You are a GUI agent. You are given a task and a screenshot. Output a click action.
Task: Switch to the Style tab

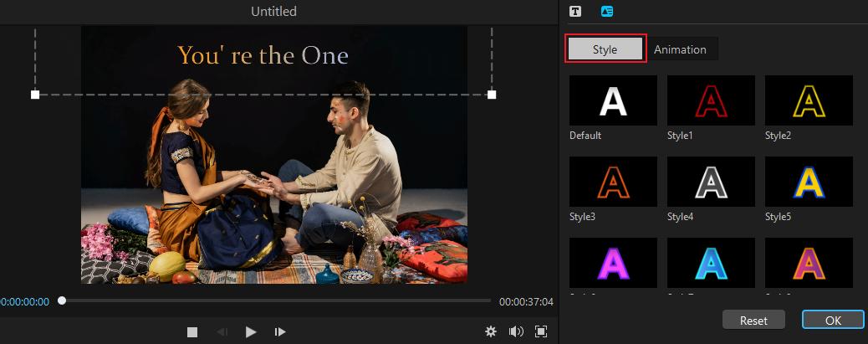pos(605,49)
